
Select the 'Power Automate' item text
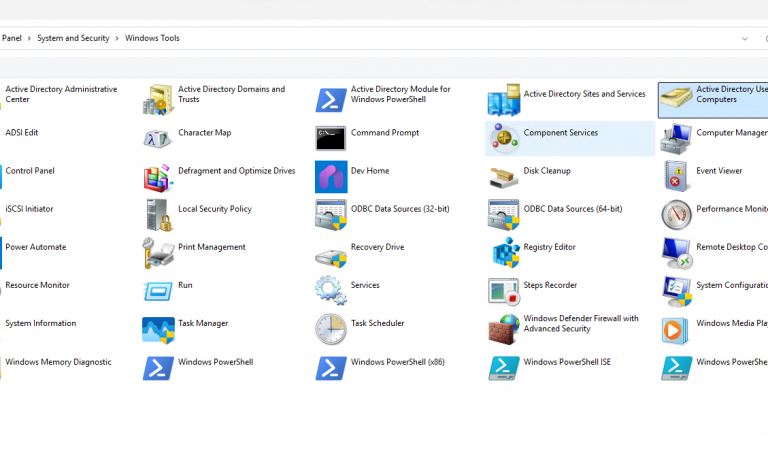[x=36, y=247]
